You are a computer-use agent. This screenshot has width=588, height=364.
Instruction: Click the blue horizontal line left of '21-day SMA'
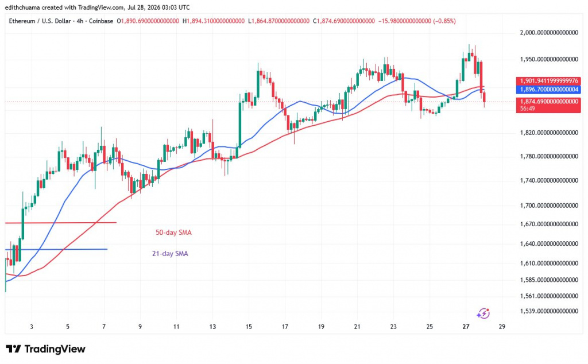pyautogui.click(x=56, y=249)
